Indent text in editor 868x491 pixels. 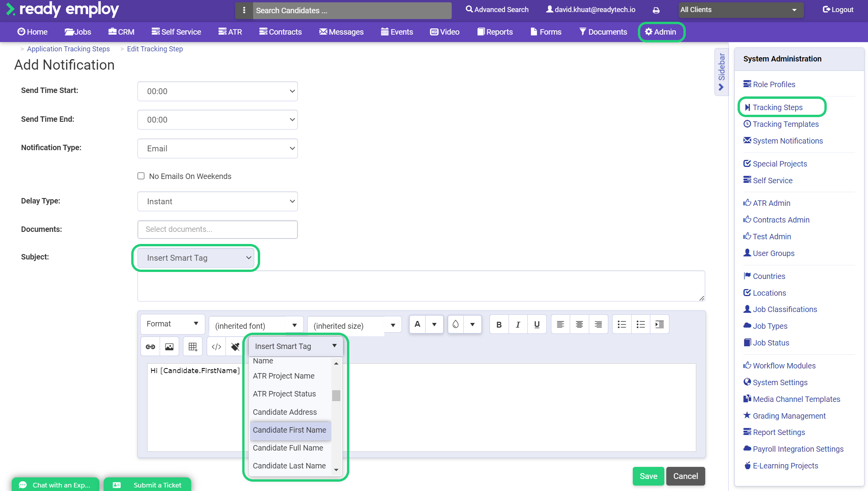click(660, 324)
